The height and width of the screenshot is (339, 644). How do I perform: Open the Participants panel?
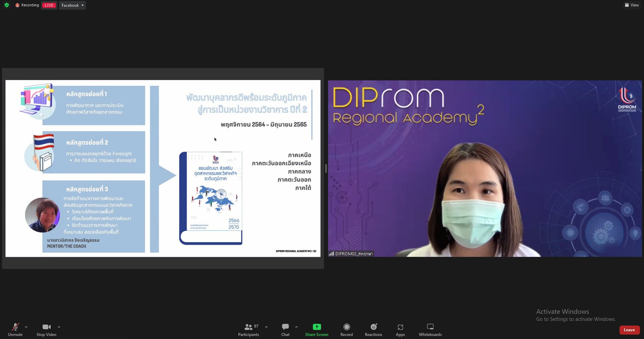coord(248,330)
